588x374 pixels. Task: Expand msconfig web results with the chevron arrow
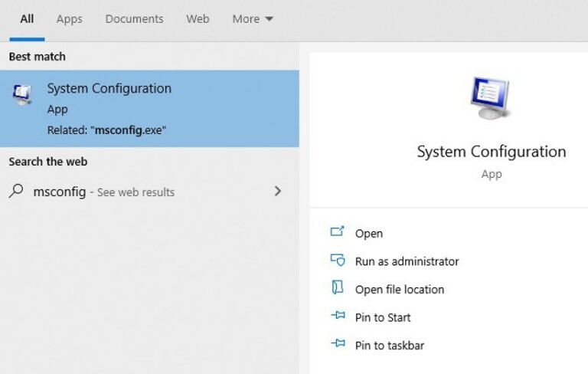pyautogui.click(x=277, y=191)
